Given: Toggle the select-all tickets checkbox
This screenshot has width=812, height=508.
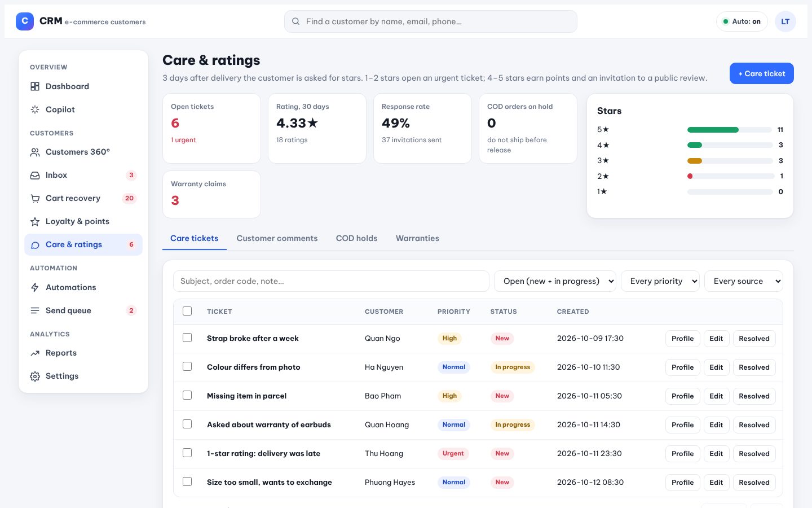Looking at the screenshot, I should click(x=187, y=311).
